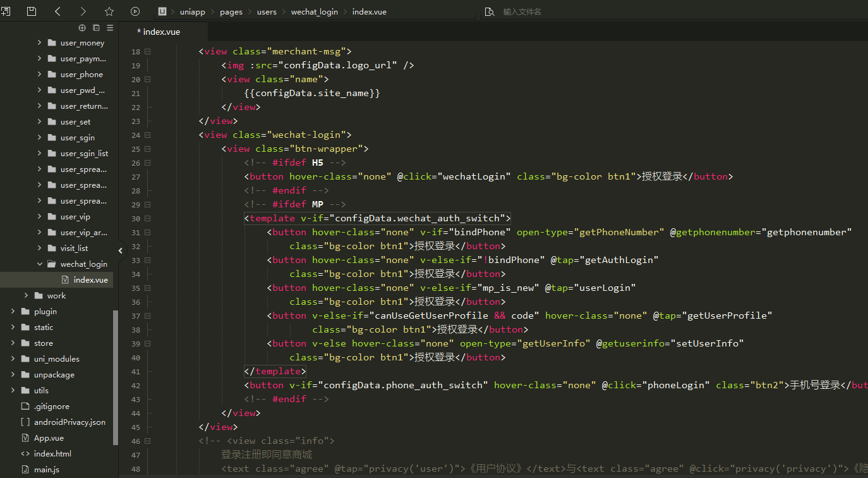Fold button block at line 39
868x478 pixels.
[147, 343]
